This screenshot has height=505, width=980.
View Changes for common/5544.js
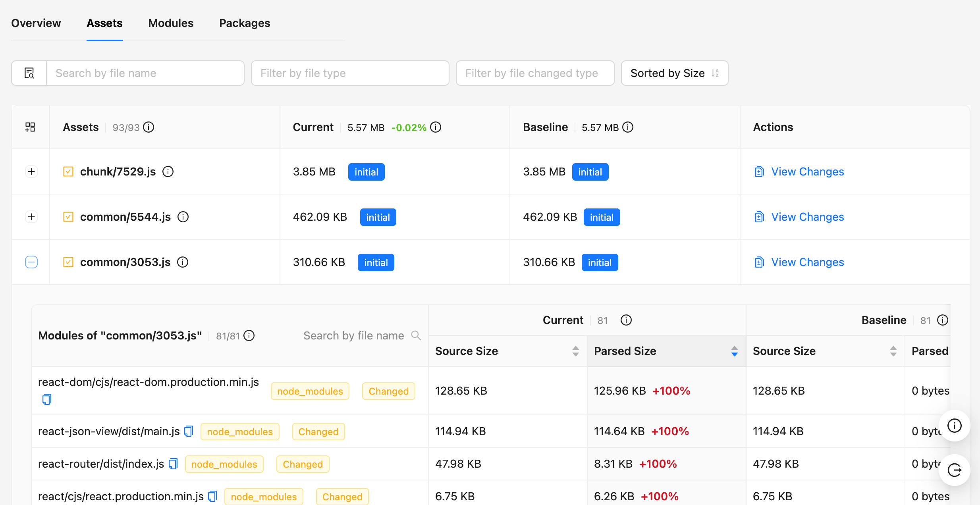pyautogui.click(x=807, y=217)
